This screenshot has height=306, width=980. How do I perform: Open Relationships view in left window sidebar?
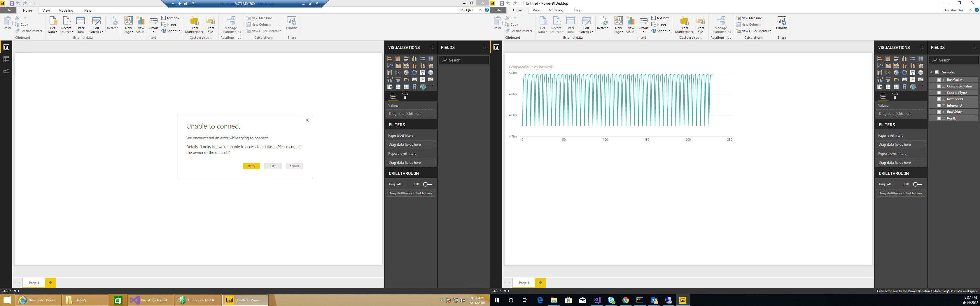pos(6,71)
